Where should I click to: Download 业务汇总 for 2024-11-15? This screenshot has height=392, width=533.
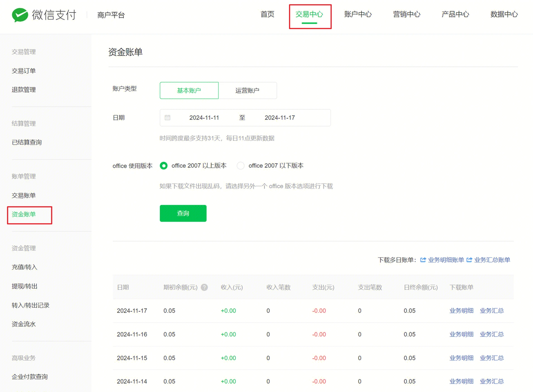[492, 358]
